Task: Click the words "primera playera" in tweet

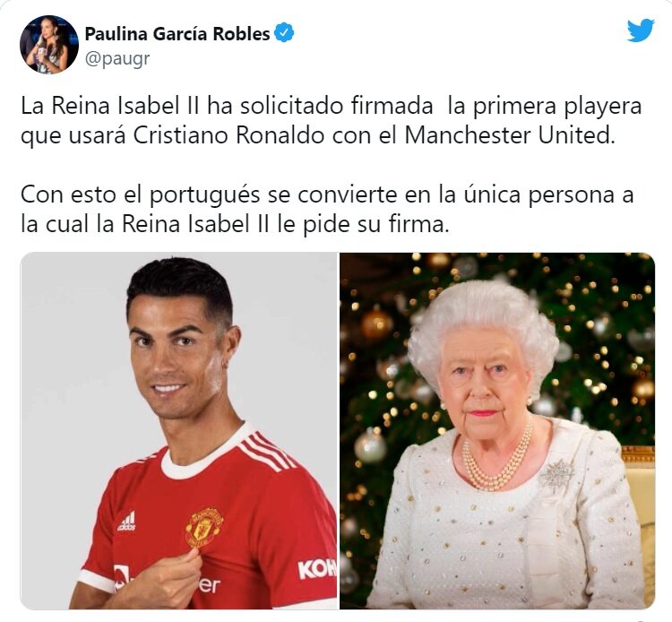Action: coord(557,108)
